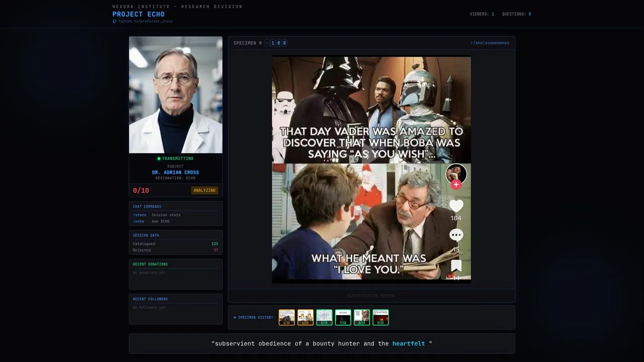Viewport: 644px width, 362px height.
Task: Click the Twitch icon beside the channel link
Action: (x=115, y=22)
